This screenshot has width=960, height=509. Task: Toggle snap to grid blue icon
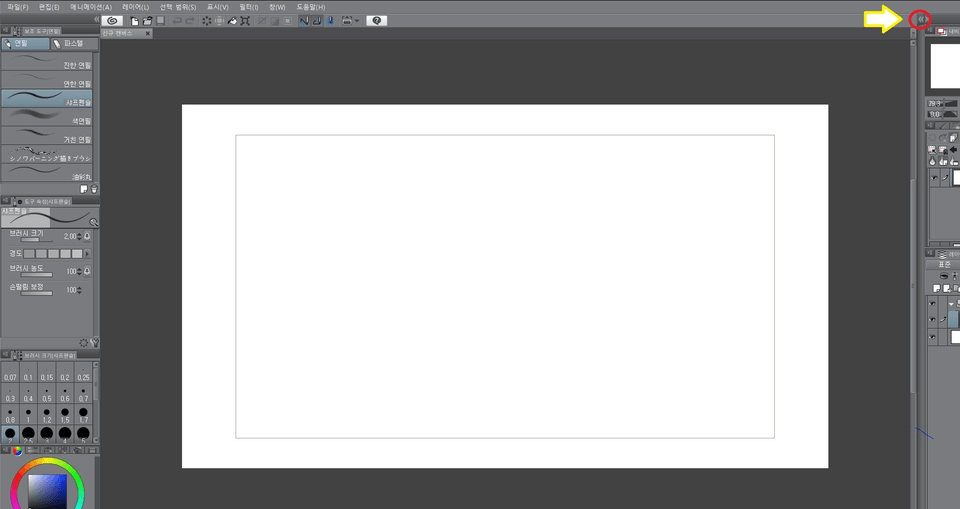(x=330, y=21)
